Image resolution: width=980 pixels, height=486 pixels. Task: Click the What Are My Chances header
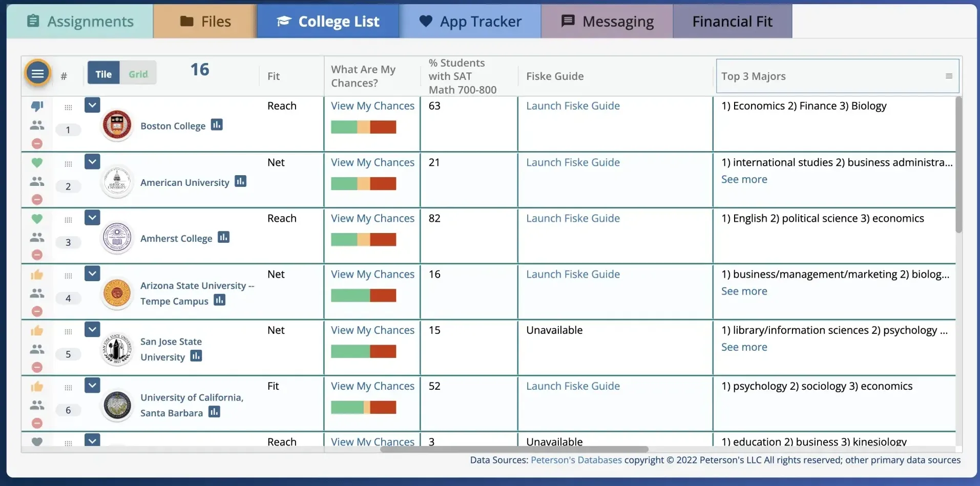(363, 76)
